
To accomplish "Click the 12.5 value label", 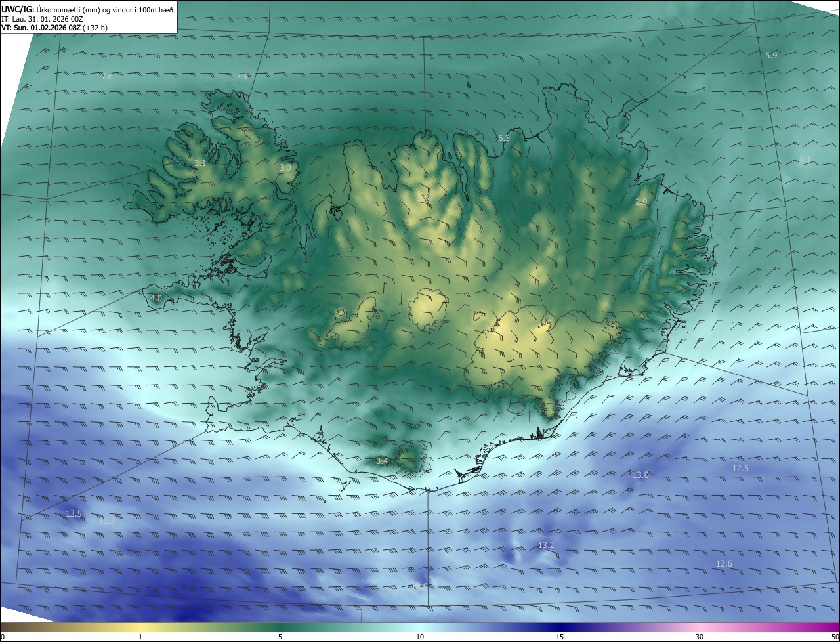I will 740,468.
